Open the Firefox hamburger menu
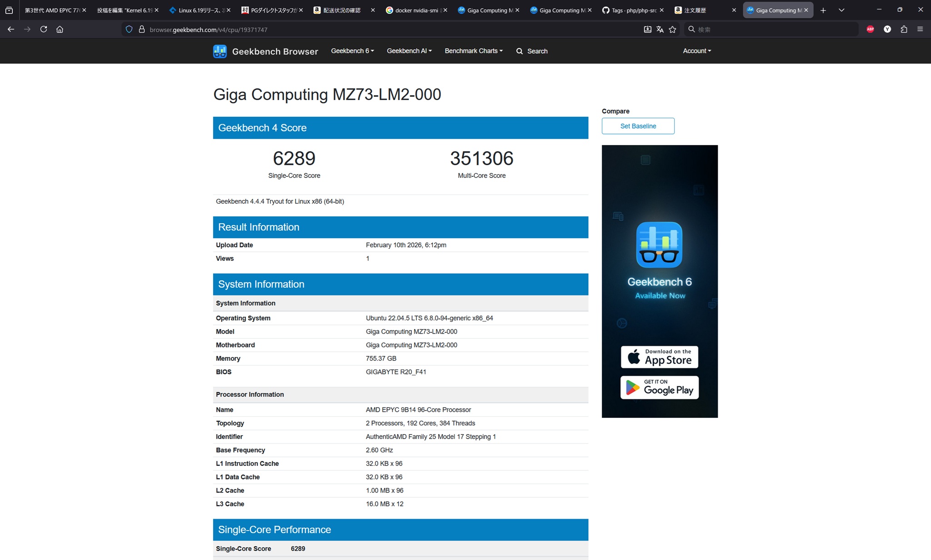 click(920, 29)
